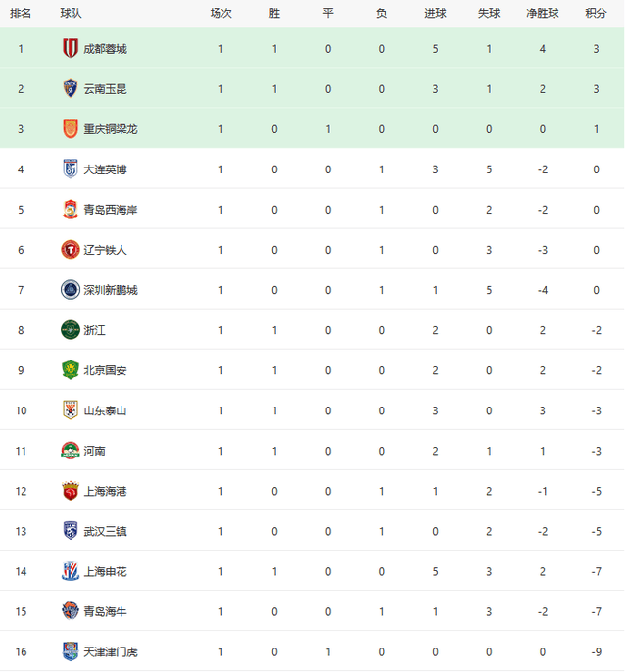The width and height of the screenshot is (627, 672).
Task: Click the 重庆铜梁龙 team logo
Action: click(x=71, y=128)
